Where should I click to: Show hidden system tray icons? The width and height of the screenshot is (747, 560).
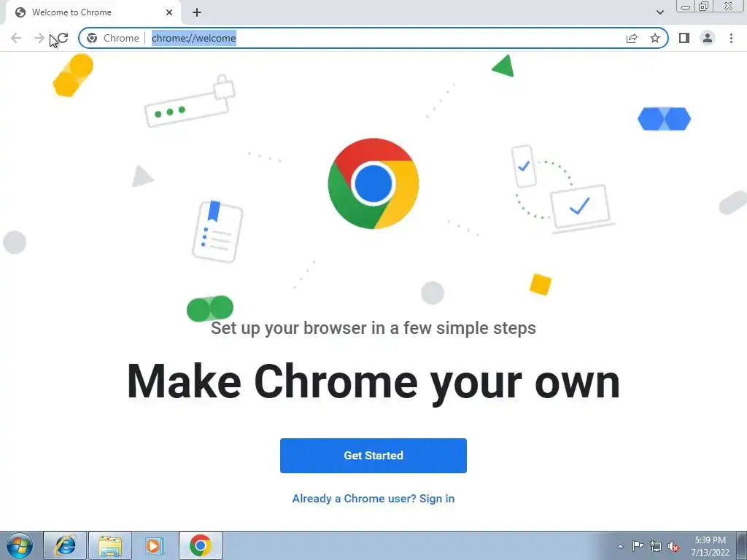pos(620,546)
